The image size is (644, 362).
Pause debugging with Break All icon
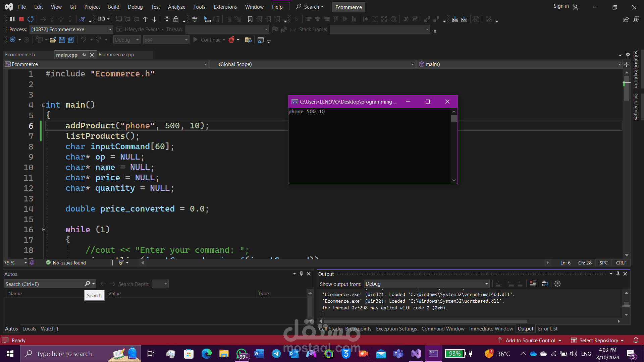pyautogui.click(x=12, y=19)
